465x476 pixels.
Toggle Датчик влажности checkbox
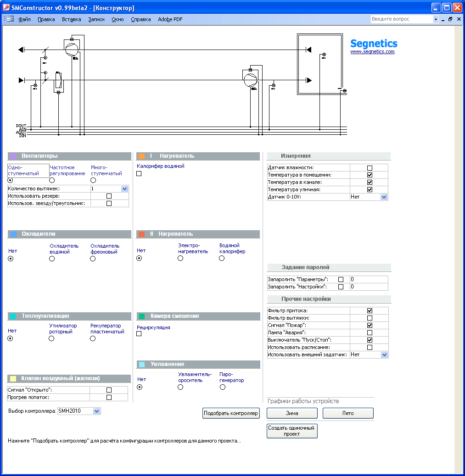tap(370, 168)
